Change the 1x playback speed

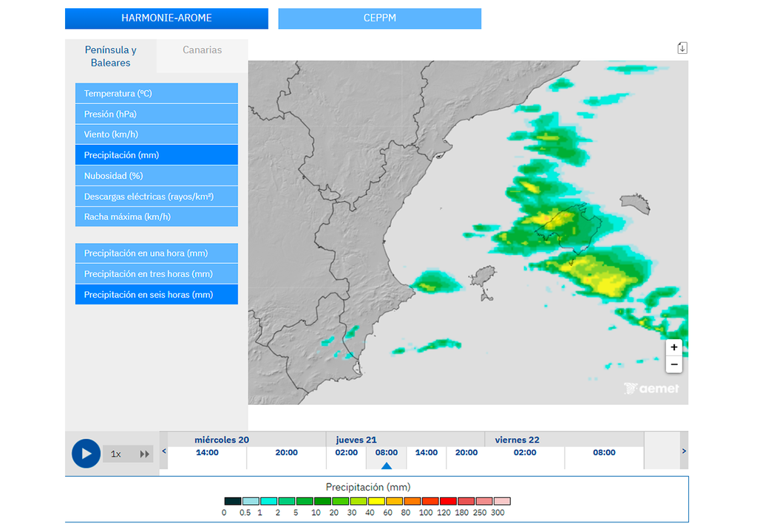(x=116, y=454)
